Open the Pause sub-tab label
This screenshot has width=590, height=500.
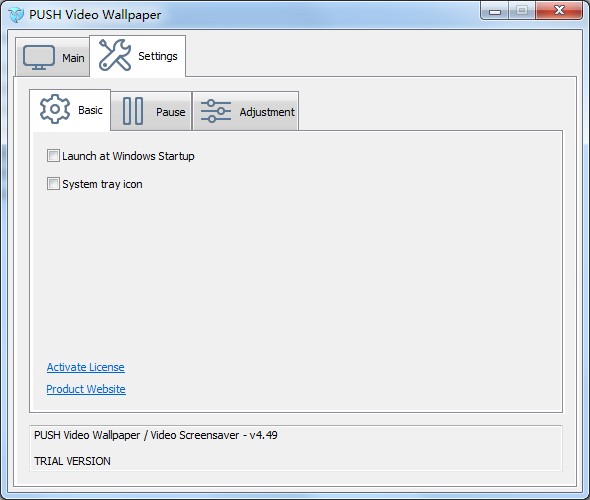[x=170, y=112]
